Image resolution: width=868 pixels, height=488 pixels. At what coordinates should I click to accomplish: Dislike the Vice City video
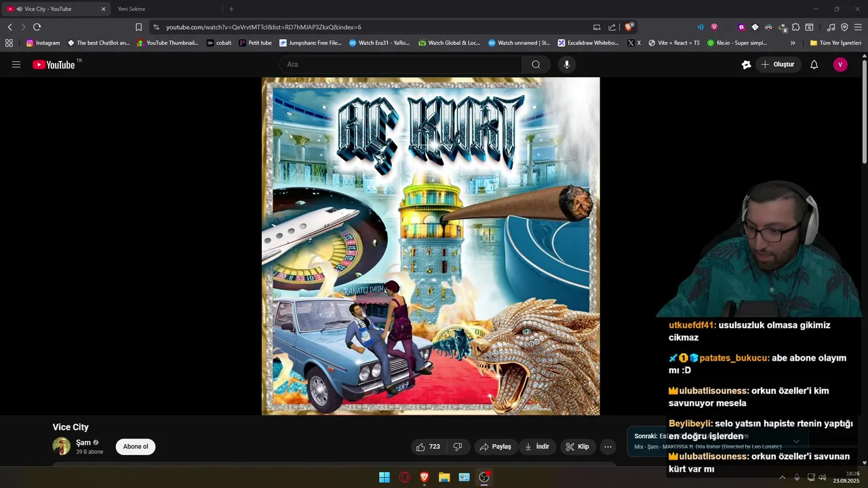[x=458, y=447]
